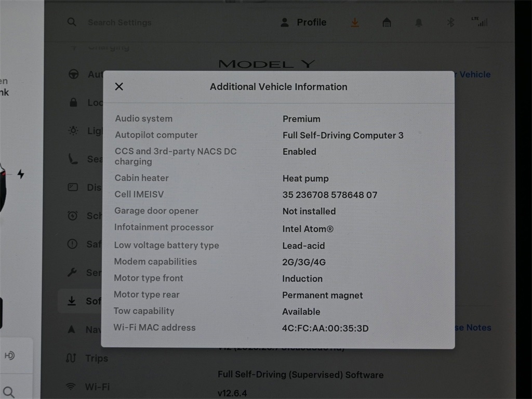The height and width of the screenshot is (399, 532).
Task: Select the Heat pump value
Action: (x=305, y=179)
